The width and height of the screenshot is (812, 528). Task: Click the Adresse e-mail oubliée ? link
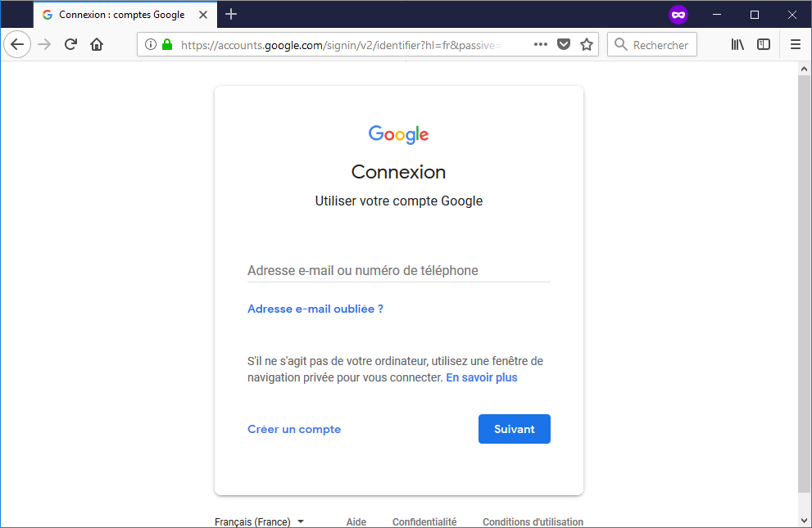click(x=315, y=309)
